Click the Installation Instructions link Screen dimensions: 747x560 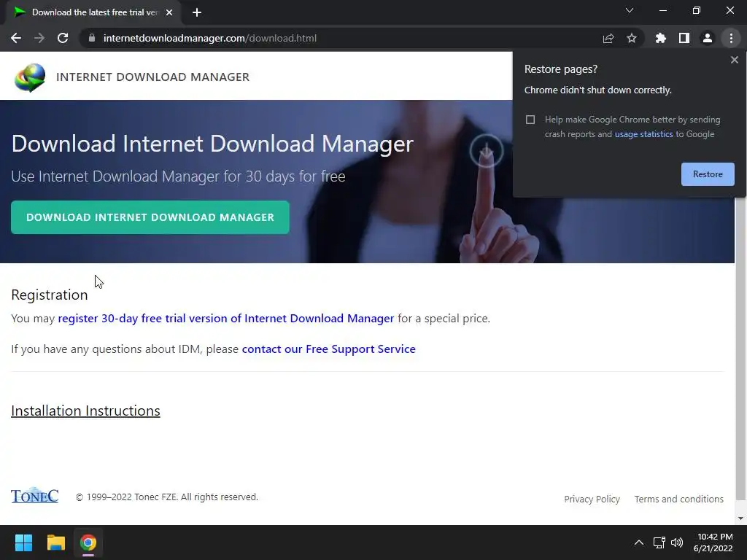[x=86, y=411]
